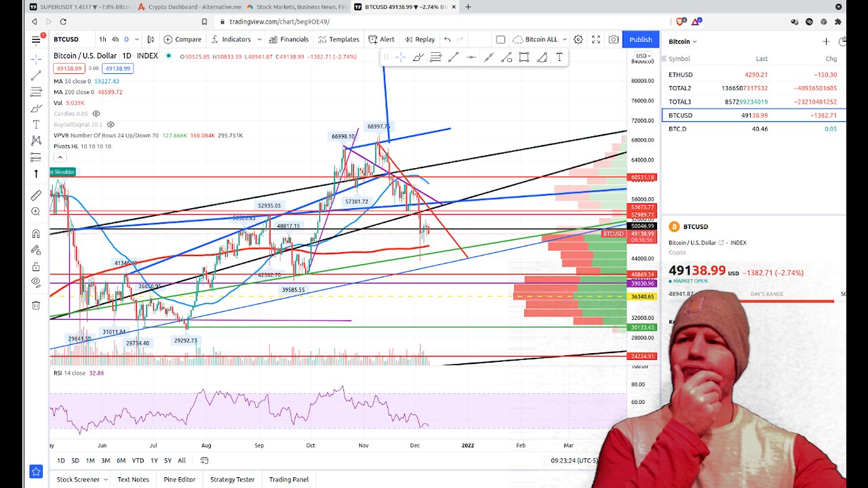This screenshot has width=868, height=488.
Task: Select the XABCD pattern tool in left sidebar
Action: point(36,141)
